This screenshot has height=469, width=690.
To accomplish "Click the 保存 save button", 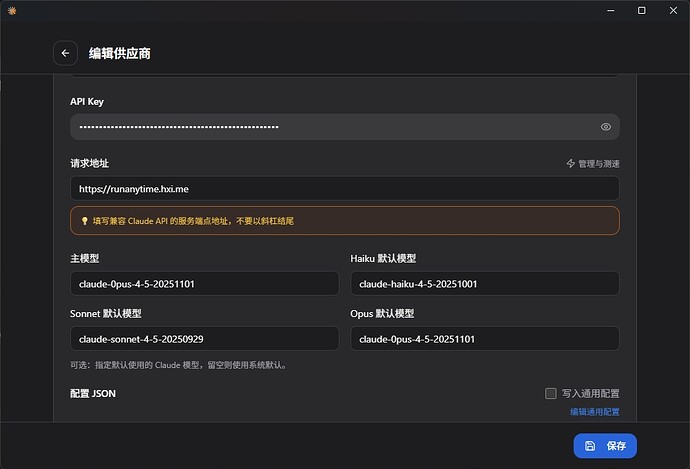I will point(605,446).
